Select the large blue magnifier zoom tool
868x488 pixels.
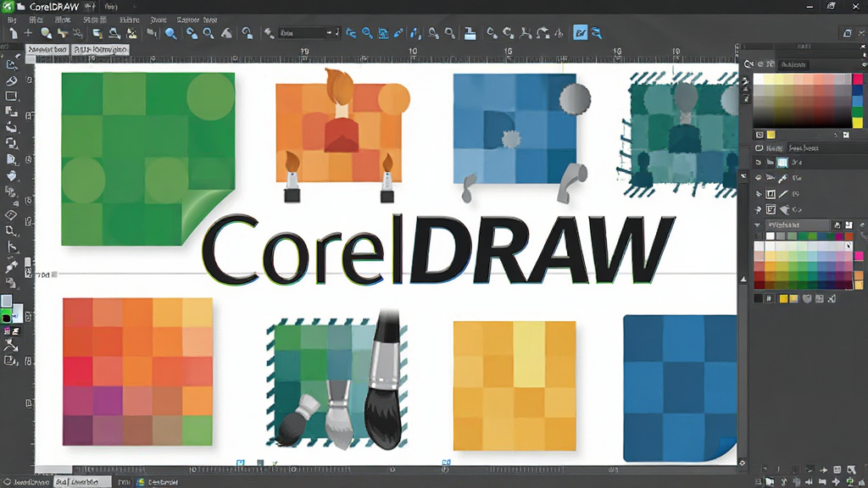[x=170, y=34]
